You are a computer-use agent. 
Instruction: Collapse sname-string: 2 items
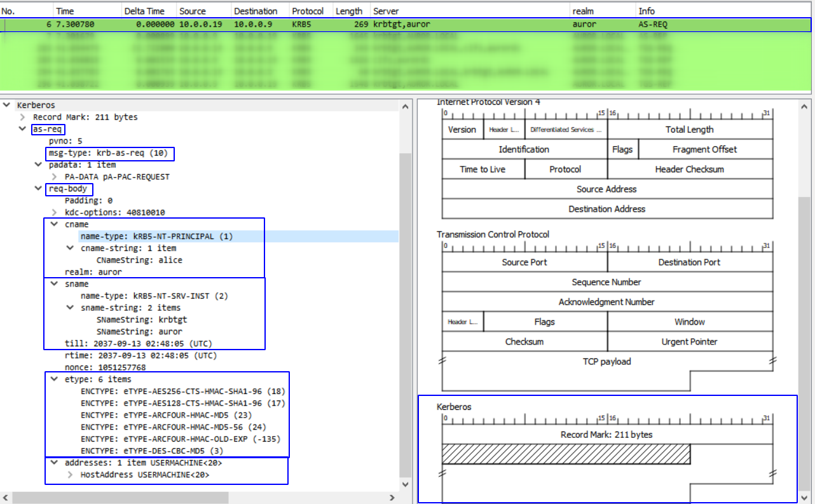[71, 308]
